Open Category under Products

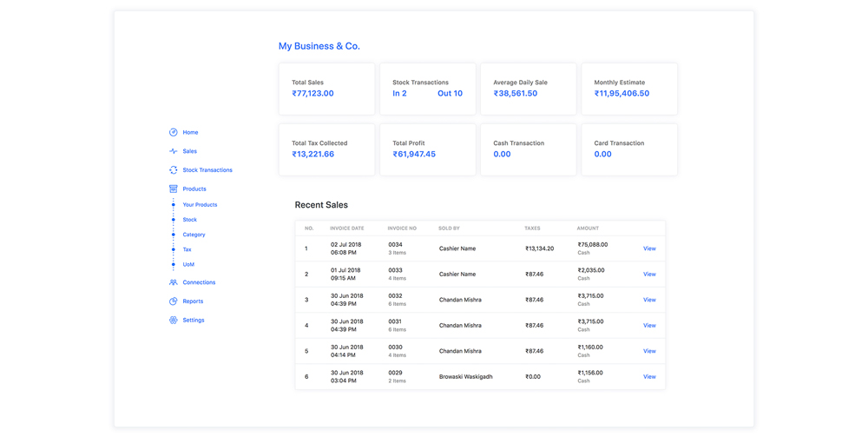click(194, 235)
